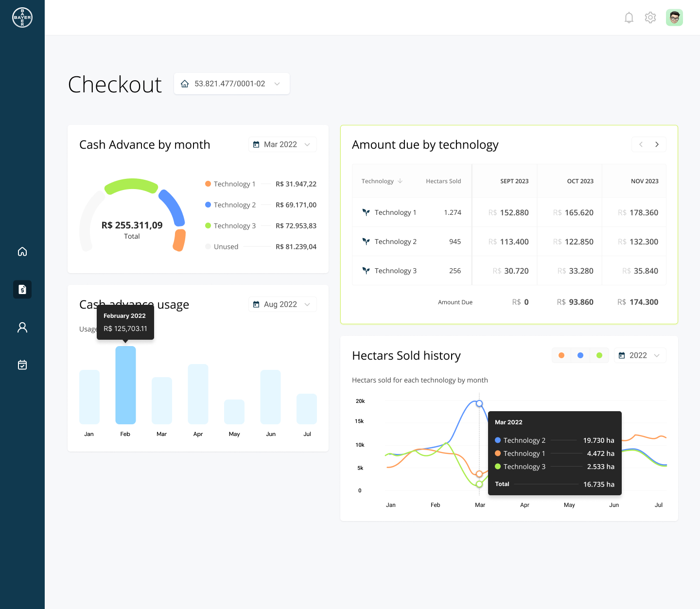Click the orange segment of the gauge
Viewport: 700px width, 609px height.
(179, 240)
